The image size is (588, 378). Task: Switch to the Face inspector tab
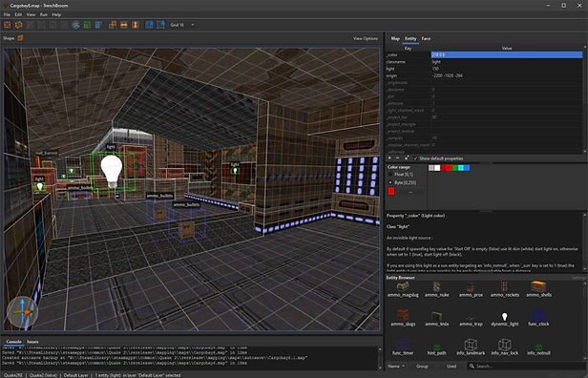[426, 38]
